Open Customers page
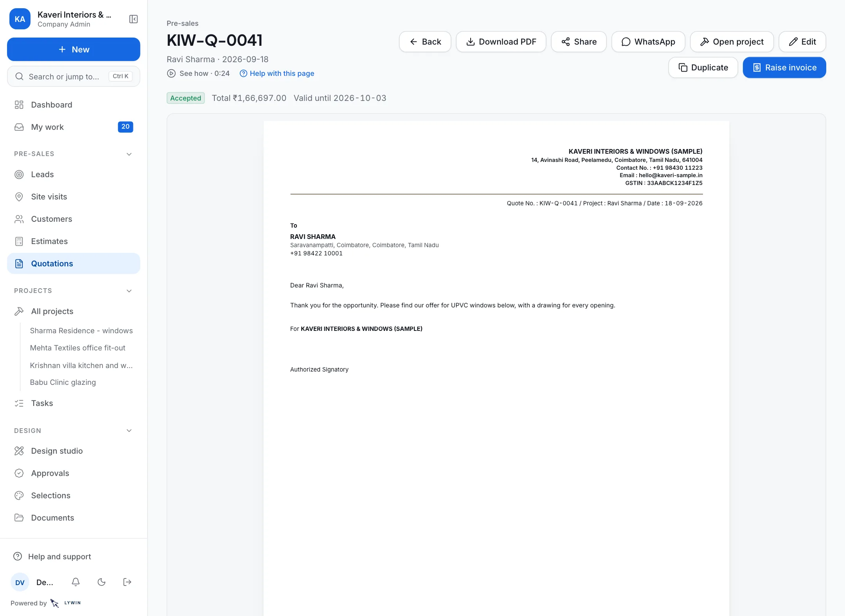Screen dimensions: 845x616 pyautogui.click(x=74, y=219)
